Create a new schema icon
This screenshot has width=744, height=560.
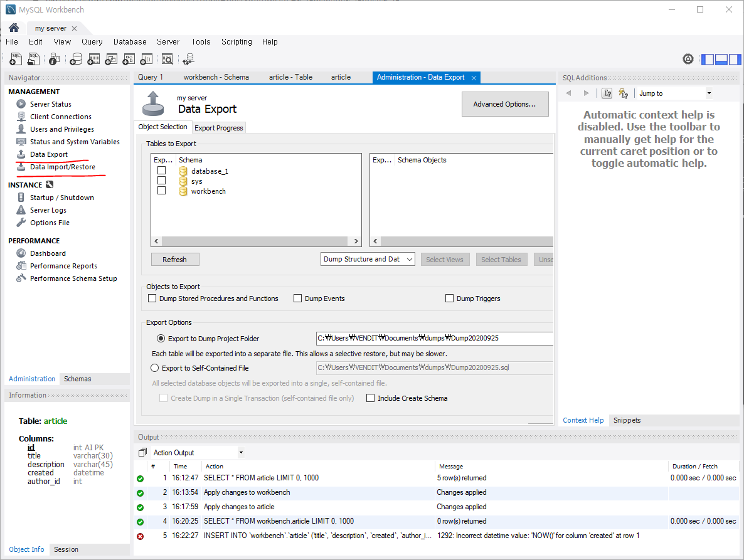(x=76, y=59)
